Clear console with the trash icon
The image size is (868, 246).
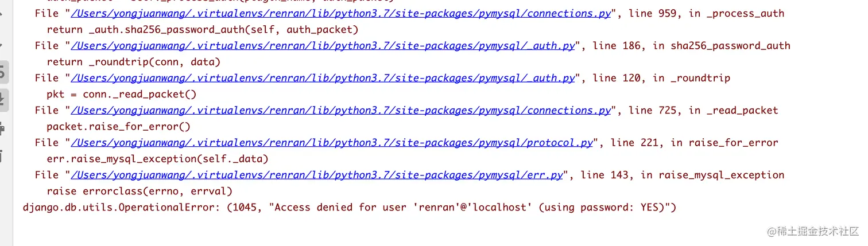click(x=2, y=156)
